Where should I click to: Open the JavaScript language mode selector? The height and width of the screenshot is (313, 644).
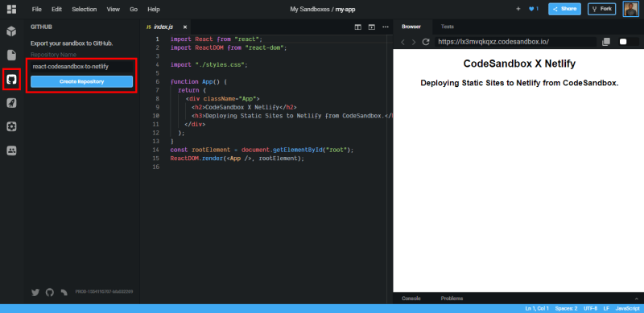coord(627,308)
